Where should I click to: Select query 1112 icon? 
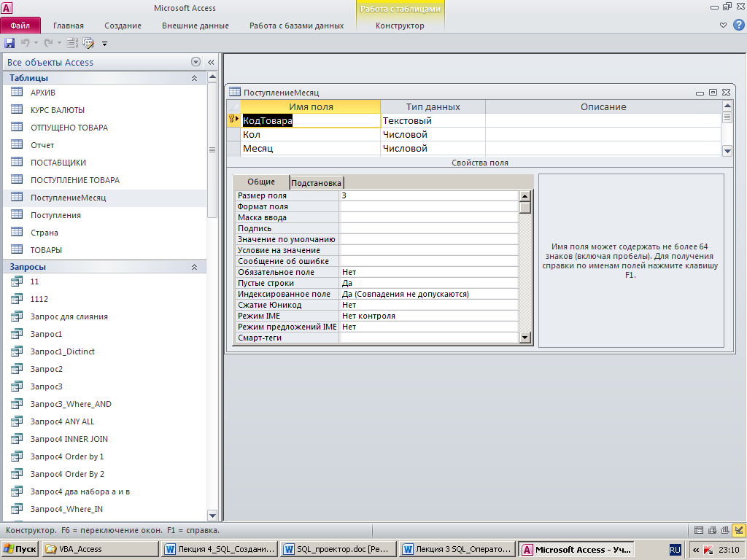[x=17, y=298]
